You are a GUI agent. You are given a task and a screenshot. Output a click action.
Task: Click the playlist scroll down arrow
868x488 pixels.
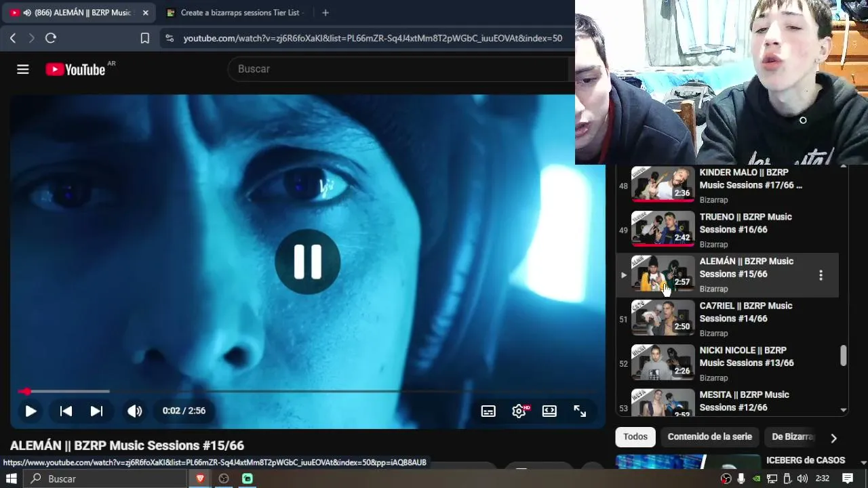point(844,410)
